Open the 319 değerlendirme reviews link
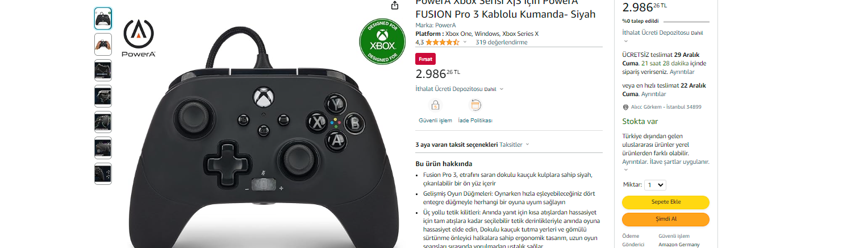Viewport: 868px width, 248px height. [x=502, y=42]
